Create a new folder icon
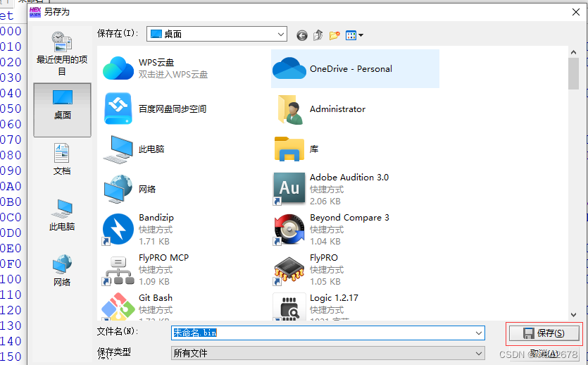 [334, 35]
